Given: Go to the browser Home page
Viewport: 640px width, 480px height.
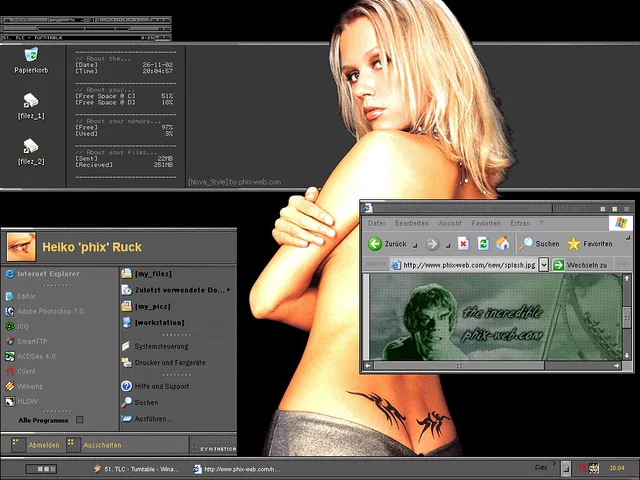Looking at the screenshot, I should (503, 243).
